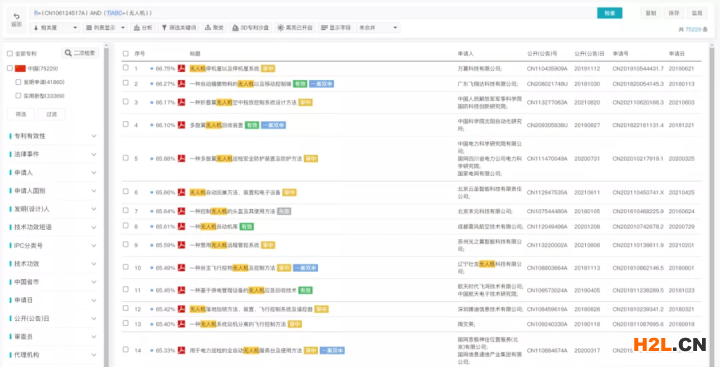720x367 pixels.
Task: Open PDF icon of result row 12
Action: (x=181, y=309)
